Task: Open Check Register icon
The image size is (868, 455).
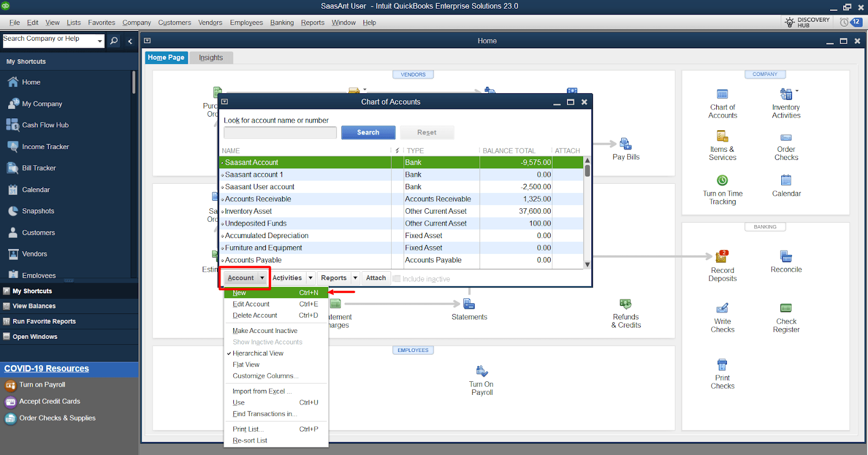Action: pyautogui.click(x=786, y=308)
